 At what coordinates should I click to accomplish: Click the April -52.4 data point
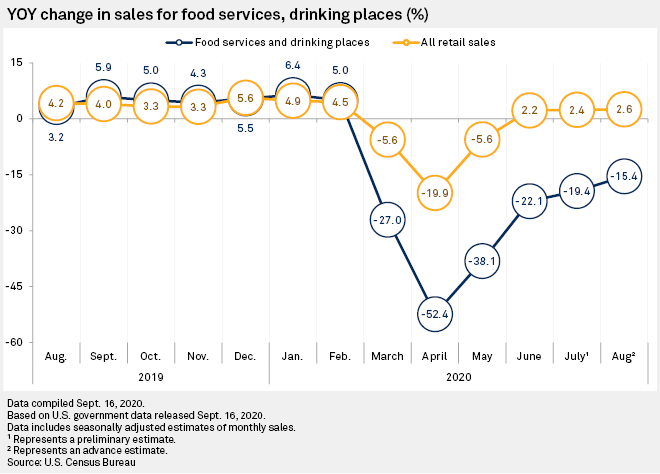pos(435,314)
